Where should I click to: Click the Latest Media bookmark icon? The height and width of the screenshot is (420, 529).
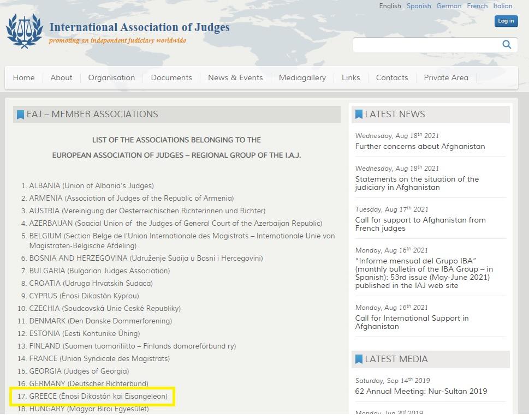coord(359,359)
